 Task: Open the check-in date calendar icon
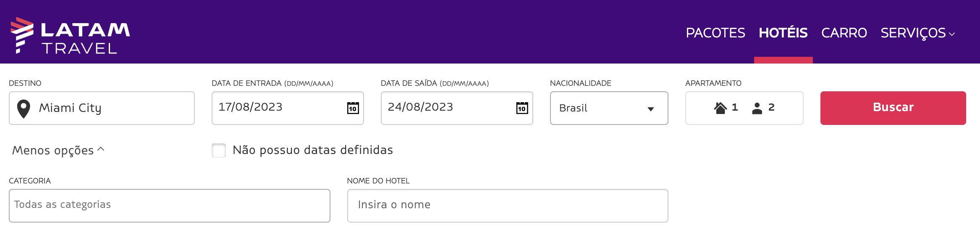(x=353, y=108)
